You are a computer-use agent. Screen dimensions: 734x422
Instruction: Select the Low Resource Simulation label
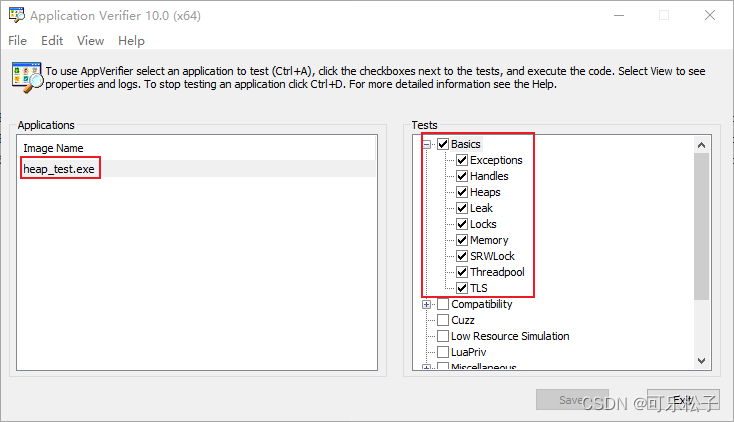[x=510, y=336]
